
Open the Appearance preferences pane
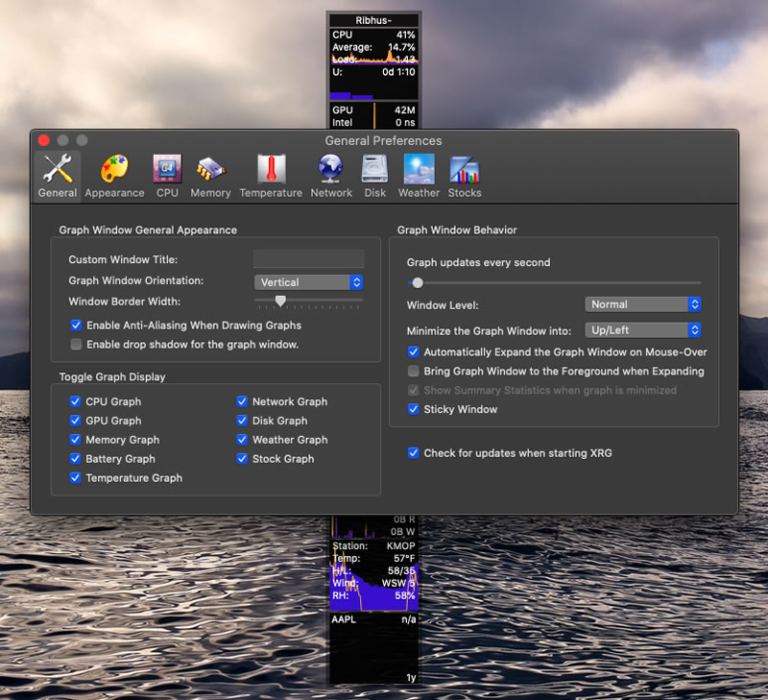tap(114, 171)
